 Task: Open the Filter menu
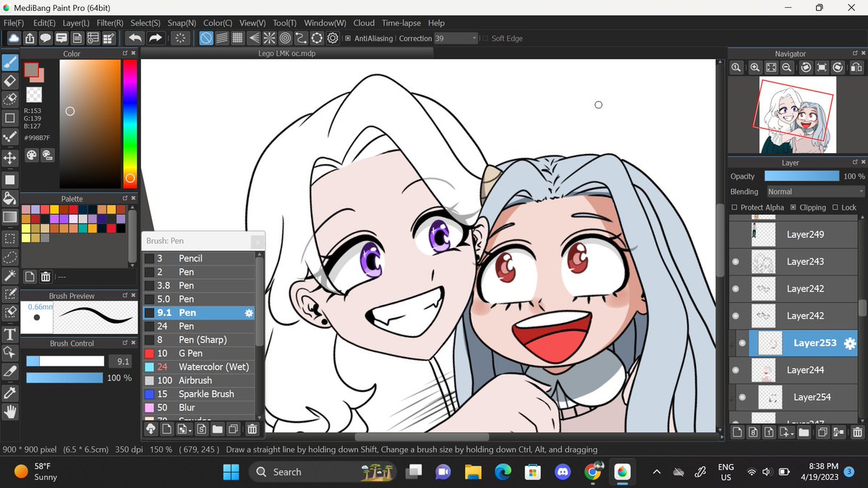(x=109, y=23)
